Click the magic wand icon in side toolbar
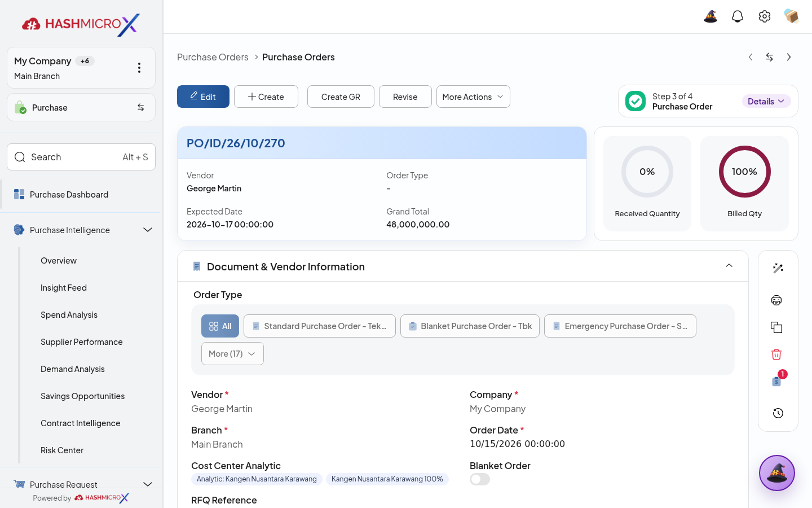The image size is (812, 508). pyautogui.click(x=778, y=268)
